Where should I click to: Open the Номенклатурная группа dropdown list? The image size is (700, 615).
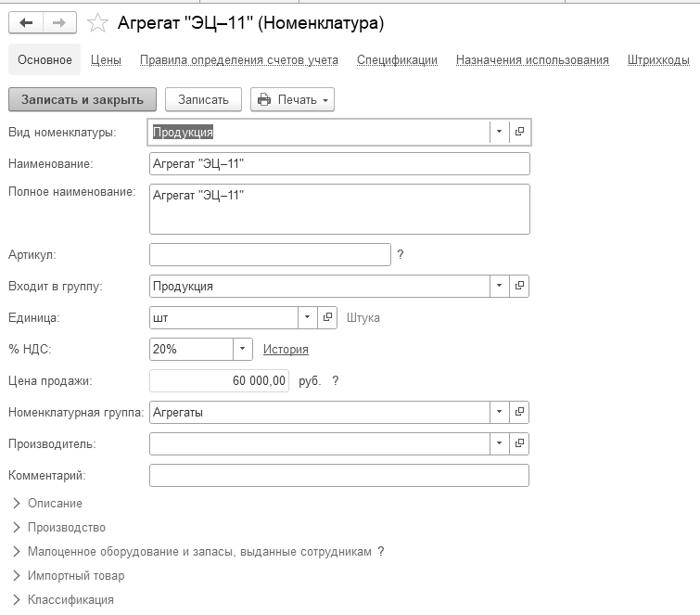[x=500, y=412]
